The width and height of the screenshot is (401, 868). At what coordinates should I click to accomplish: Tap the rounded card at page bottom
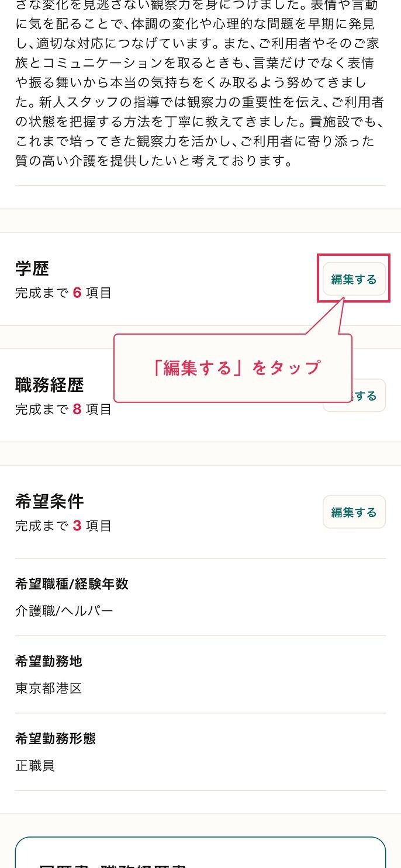tap(200, 853)
